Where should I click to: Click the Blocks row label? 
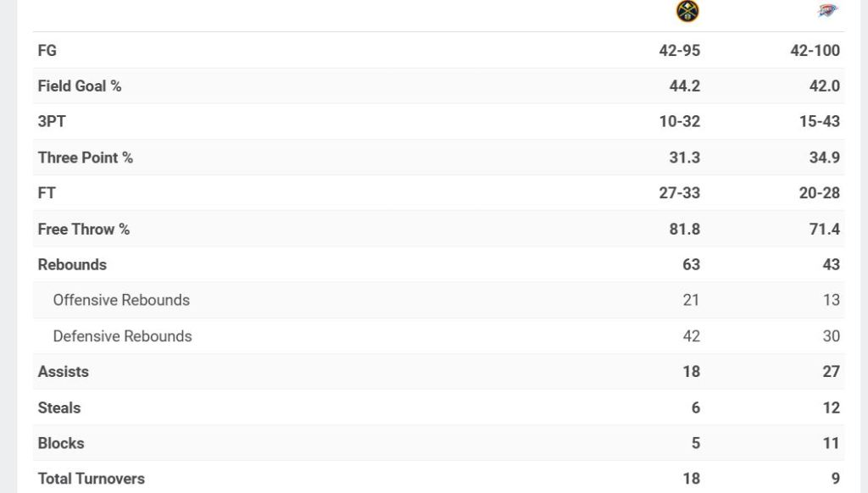coord(61,444)
